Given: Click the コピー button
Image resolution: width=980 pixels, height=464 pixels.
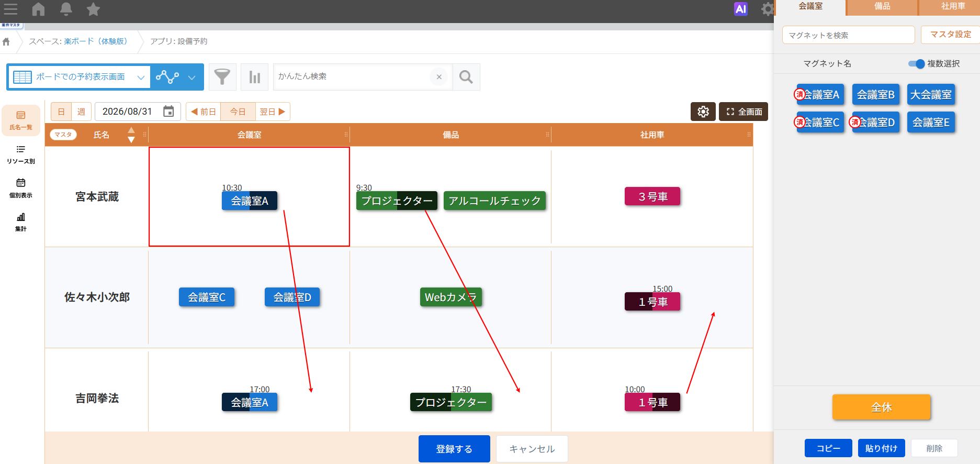Looking at the screenshot, I should tap(828, 448).
